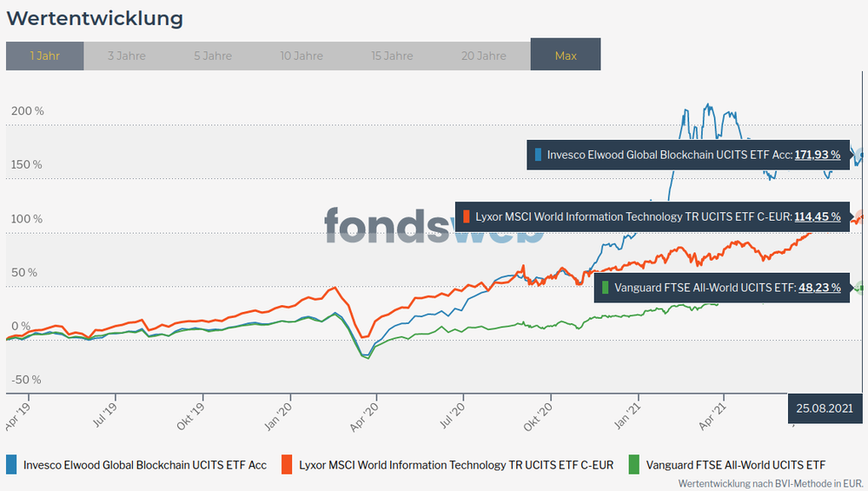Click the green square in Vanguard tooltip
This screenshot has width=868, height=491.
tap(606, 287)
